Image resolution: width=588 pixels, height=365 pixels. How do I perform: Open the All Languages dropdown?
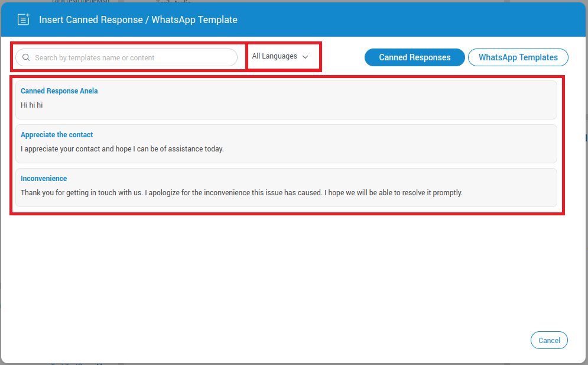coord(280,56)
